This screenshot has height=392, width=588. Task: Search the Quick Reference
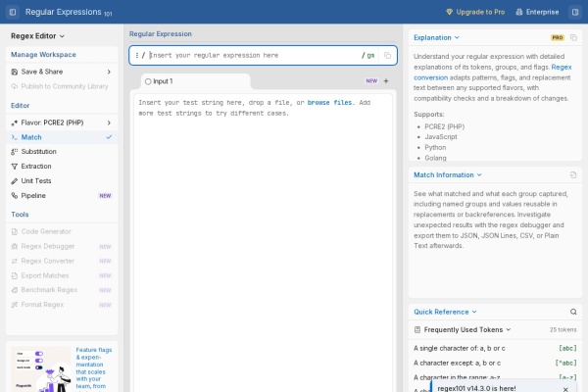point(573,312)
